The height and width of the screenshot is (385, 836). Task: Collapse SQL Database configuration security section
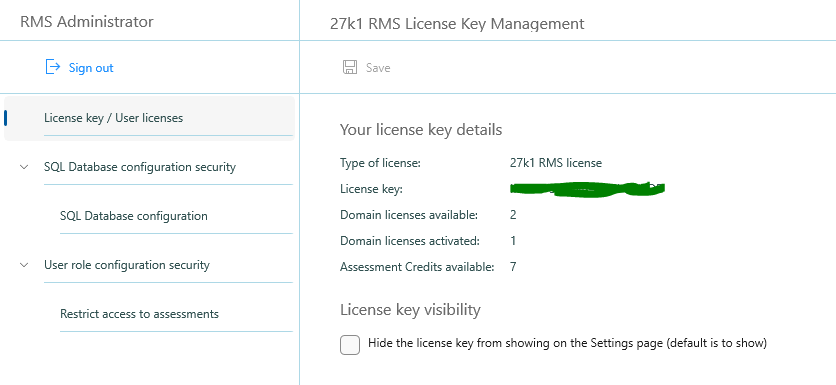coord(24,167)
